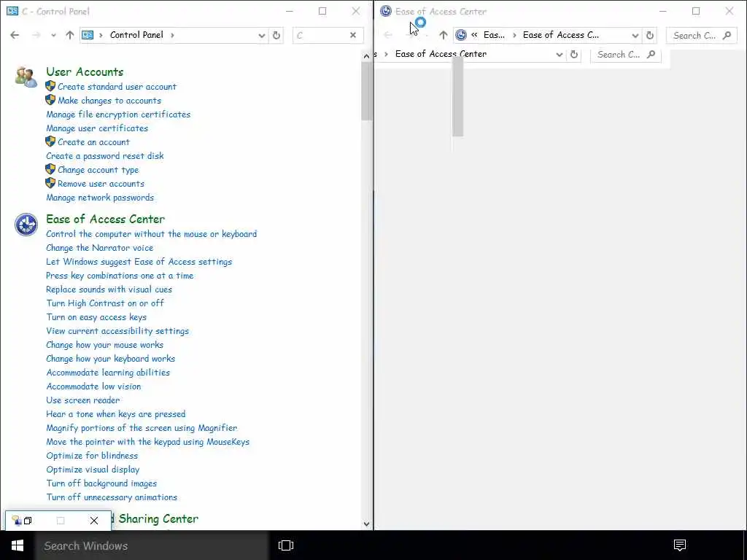Open the Ease of Access Center heading
Image resolution: width=747 pixels, height=560 pixels.
tap(105, 219)
